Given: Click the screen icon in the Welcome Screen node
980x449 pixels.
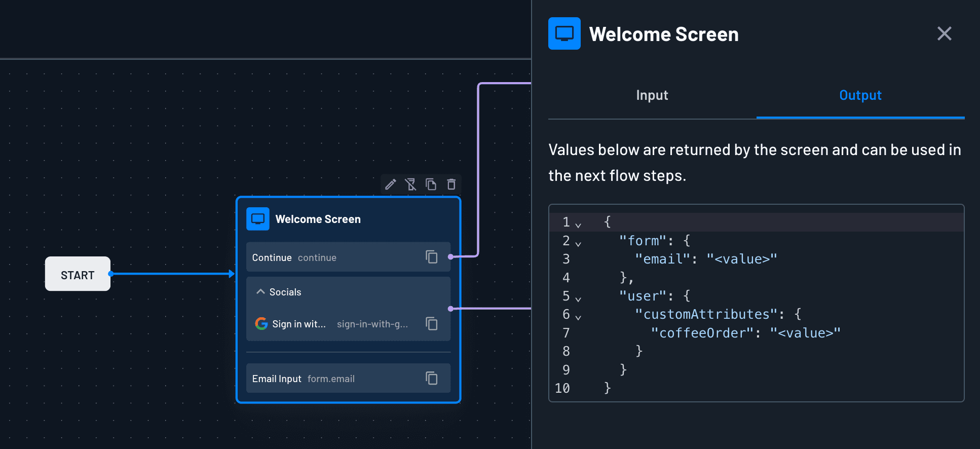Looking at the screenshot, I should click(258, 219).
